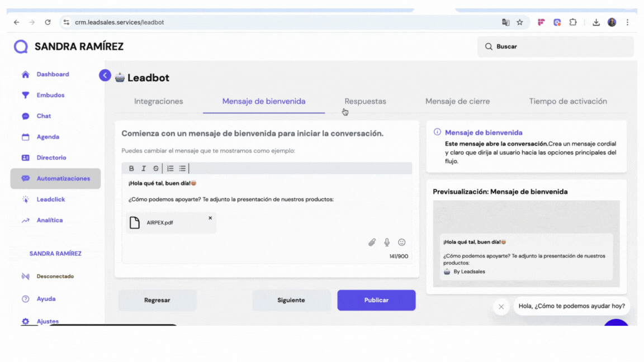Open the Integraciones tab
The height and width of the screenshot is (362, 644).
pos(158,101)
